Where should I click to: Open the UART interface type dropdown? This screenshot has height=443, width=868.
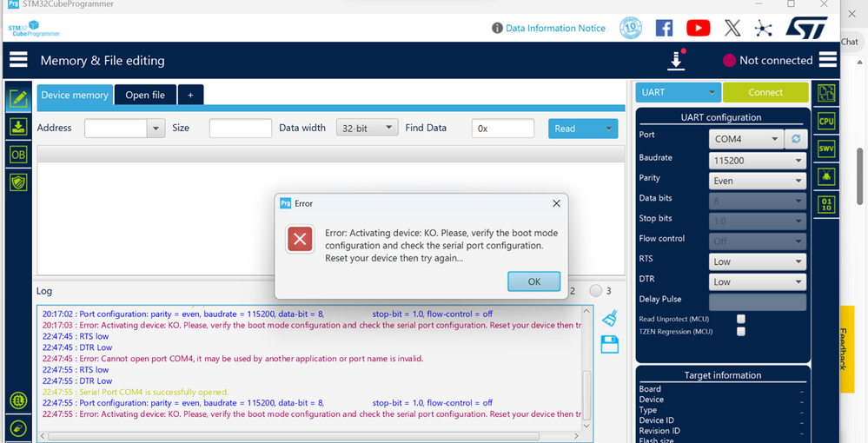click(x=678, y=92)
